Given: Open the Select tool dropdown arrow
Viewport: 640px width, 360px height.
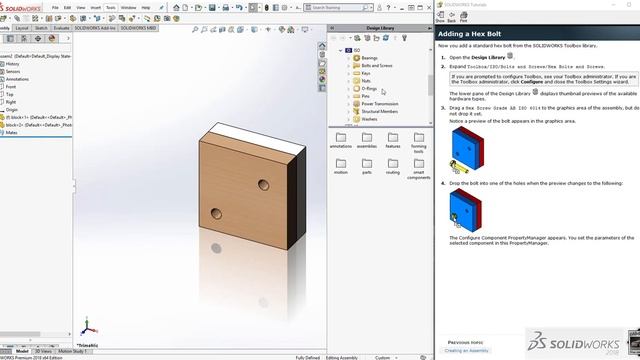Looking at the screenshot, I should [259, 7].
